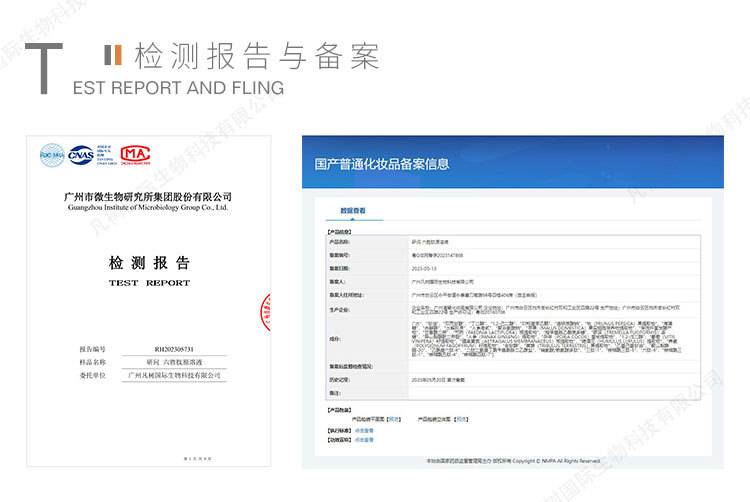Click the 备案编号 value in filing table
This screenshot has width=750, height=502.
point(437,255)
